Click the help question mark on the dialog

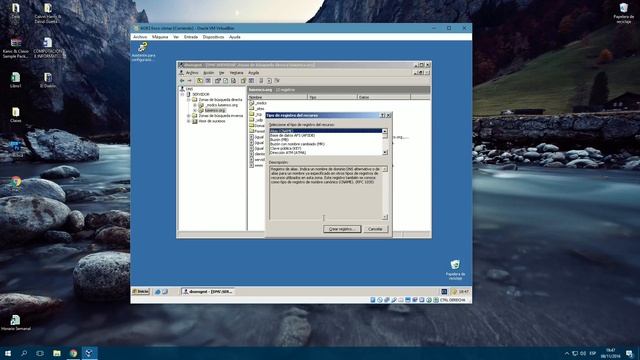click(382, 116)
